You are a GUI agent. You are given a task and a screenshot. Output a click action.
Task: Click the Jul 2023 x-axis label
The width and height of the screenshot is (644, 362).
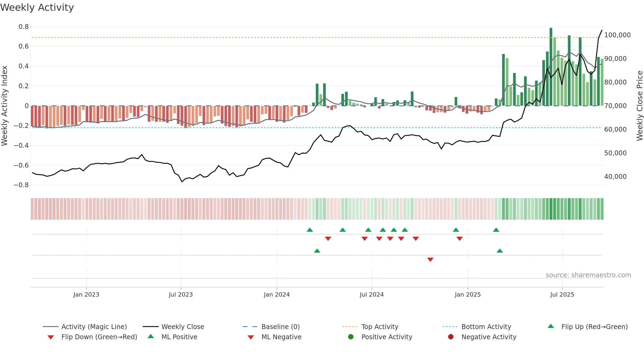point(181,294)
